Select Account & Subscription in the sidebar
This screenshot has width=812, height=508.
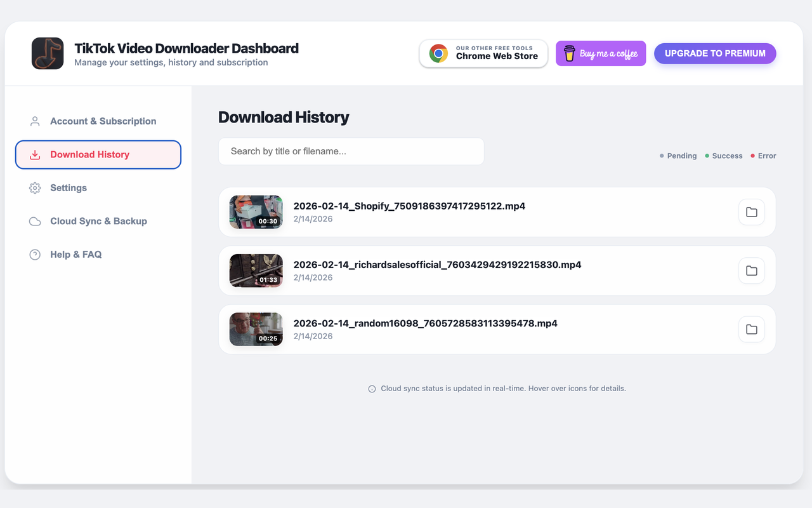pyautogui.click(x=103, y=121)
